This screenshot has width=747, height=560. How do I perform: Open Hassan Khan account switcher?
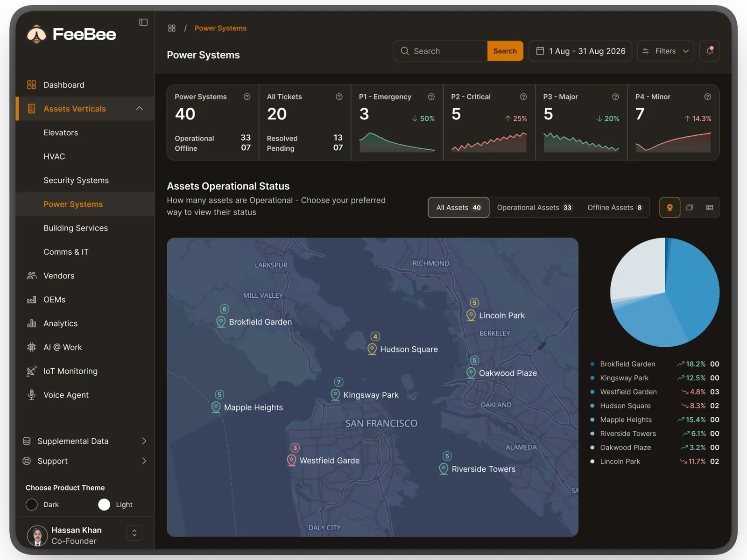(134, 533)
